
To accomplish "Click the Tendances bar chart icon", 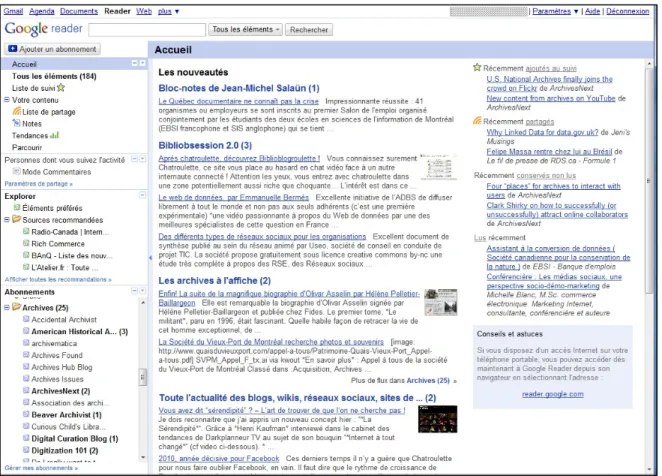I will tap(54, 135).
